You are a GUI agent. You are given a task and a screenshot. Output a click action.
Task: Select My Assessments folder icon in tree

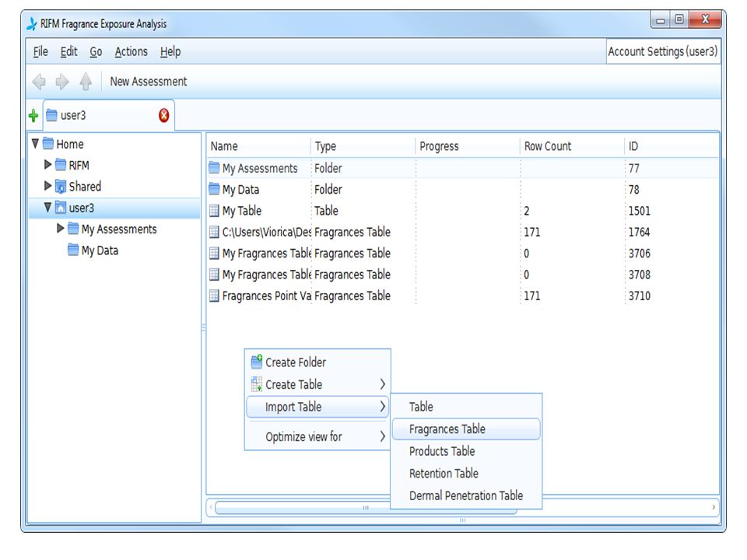pos(73,229)
